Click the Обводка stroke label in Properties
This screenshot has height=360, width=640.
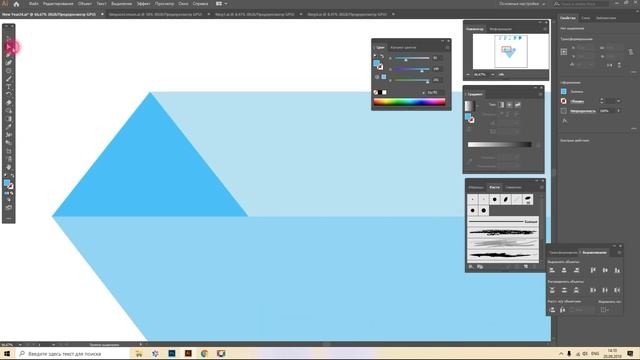tap(577, 101)
